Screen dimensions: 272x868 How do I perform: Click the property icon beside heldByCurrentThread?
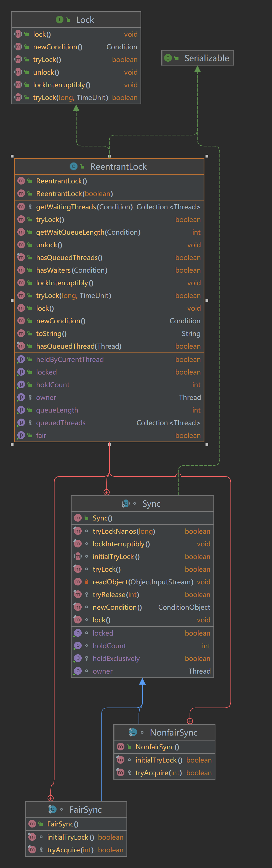coord(21,360)
